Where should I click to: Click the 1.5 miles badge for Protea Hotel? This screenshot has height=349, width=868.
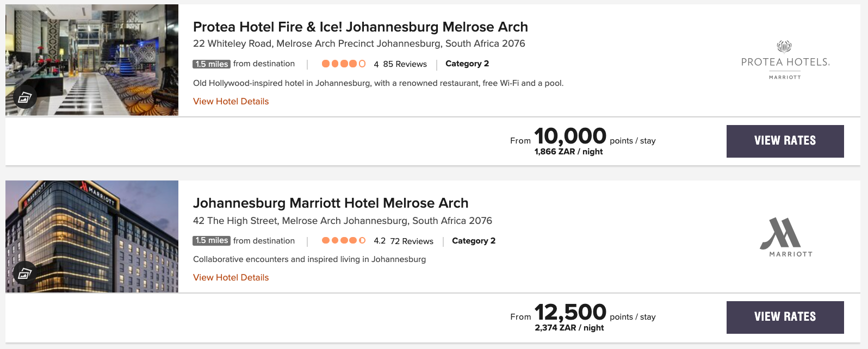click(x=212, y=64)
